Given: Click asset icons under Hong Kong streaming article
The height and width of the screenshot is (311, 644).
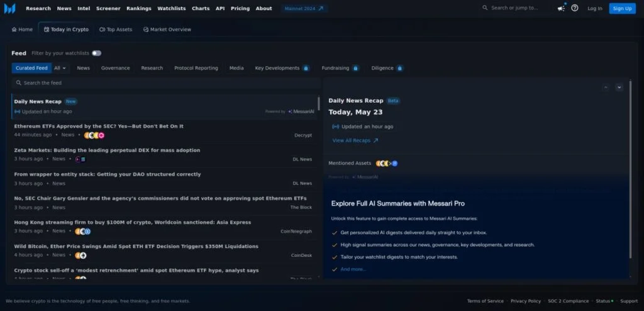Looking at the screenshot, I should pyautogui.click(x=82, y=231).
